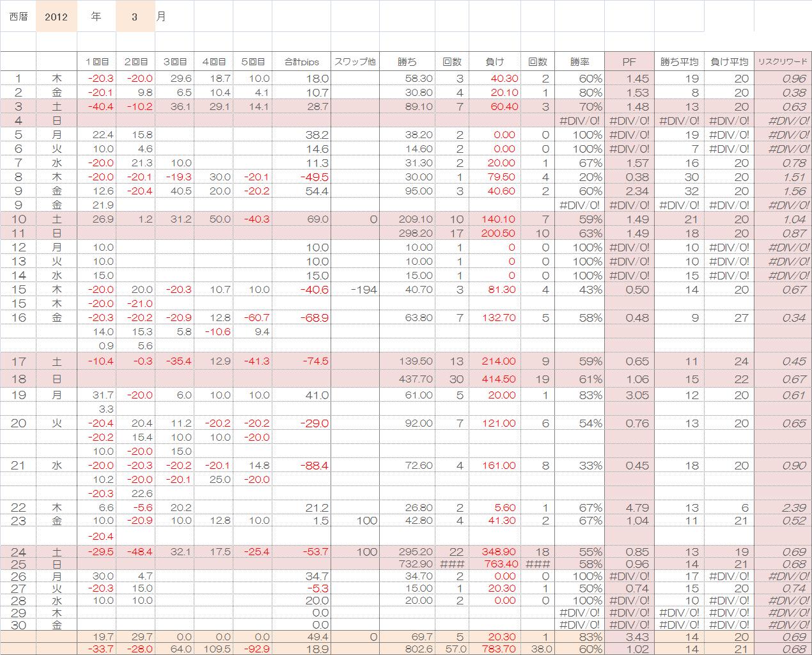Click the PF value 1.45

629,78
